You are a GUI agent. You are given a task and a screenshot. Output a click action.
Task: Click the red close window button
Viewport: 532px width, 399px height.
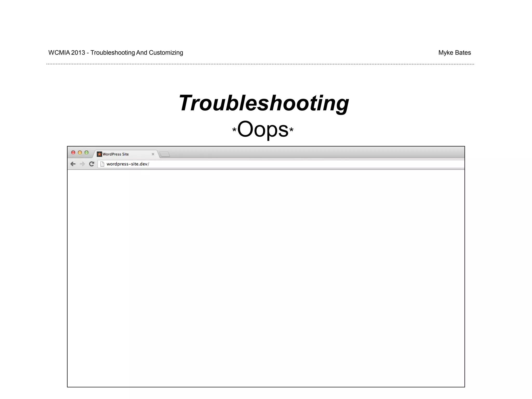coord(73,152)
